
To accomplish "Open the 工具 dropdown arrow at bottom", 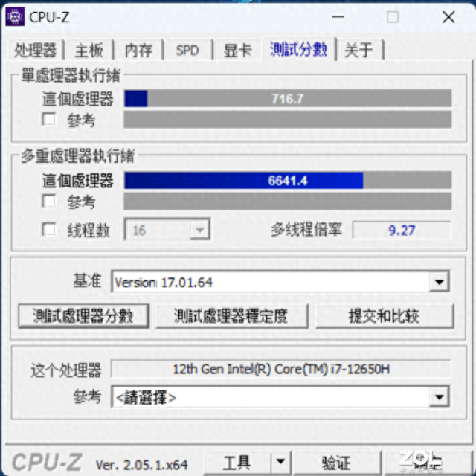I will tap(280, 463).
